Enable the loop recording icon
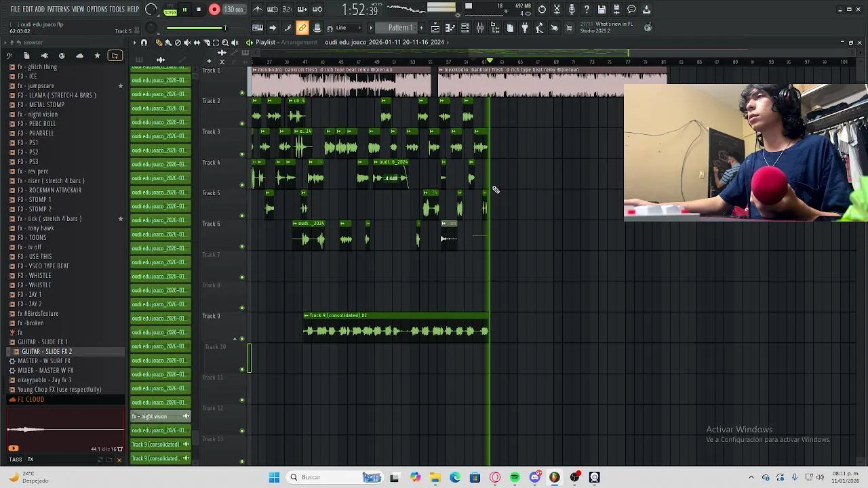This screenshot has height=488, width=868. click(317, 9)
